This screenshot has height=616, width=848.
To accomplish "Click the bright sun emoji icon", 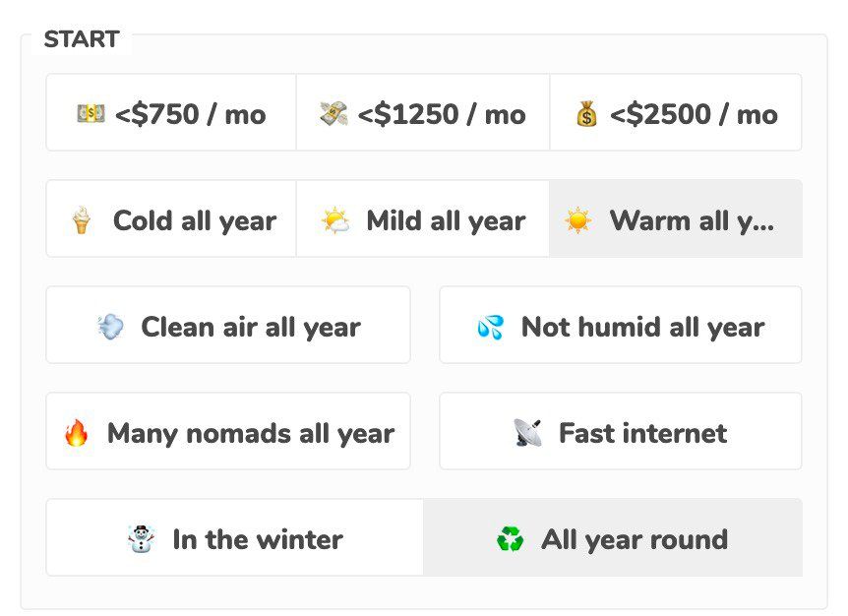I will click(x=577, y=220).
